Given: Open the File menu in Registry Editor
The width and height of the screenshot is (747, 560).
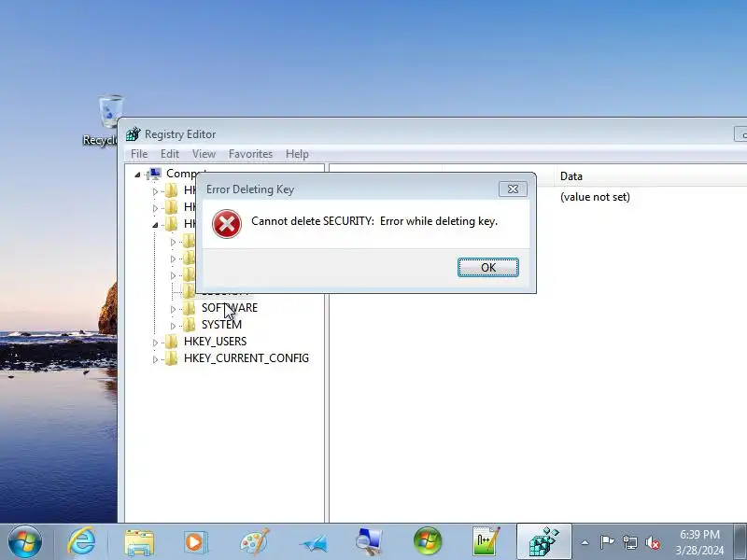Looking at the screenshot, I should [x=139, y=154].
